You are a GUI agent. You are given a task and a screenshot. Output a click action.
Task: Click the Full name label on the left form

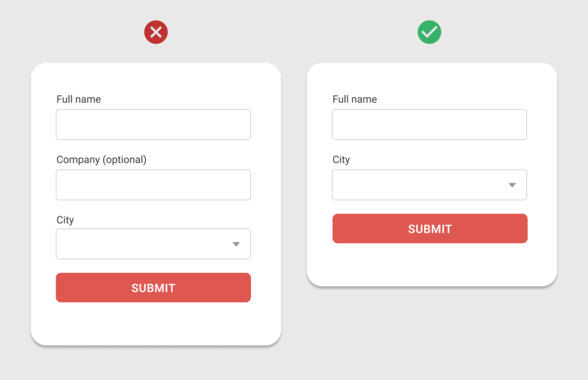pos(78,99)
